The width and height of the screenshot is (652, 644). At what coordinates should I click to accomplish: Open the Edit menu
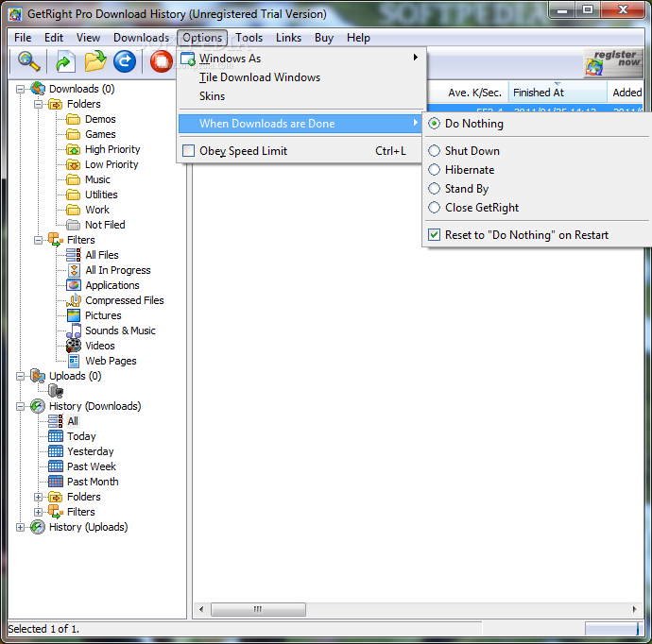tap(54, 38)
